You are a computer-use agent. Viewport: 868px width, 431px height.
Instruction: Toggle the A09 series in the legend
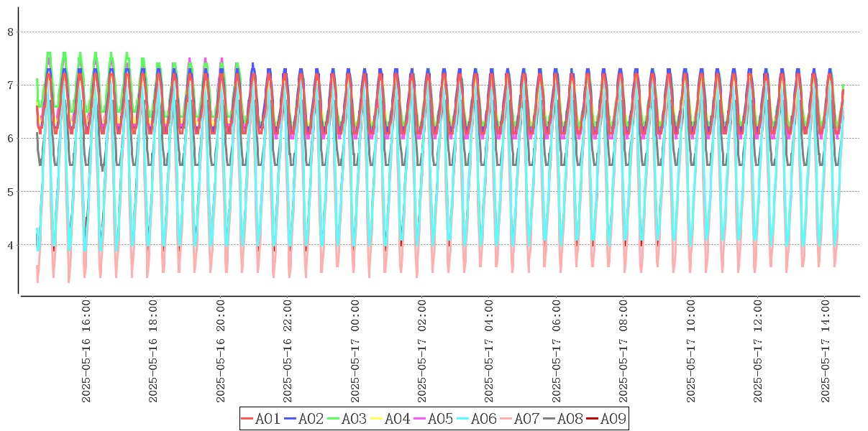coord(612,419)
